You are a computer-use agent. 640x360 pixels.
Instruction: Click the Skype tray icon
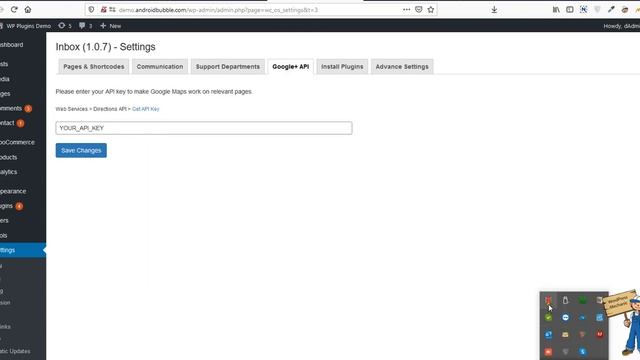582,351
